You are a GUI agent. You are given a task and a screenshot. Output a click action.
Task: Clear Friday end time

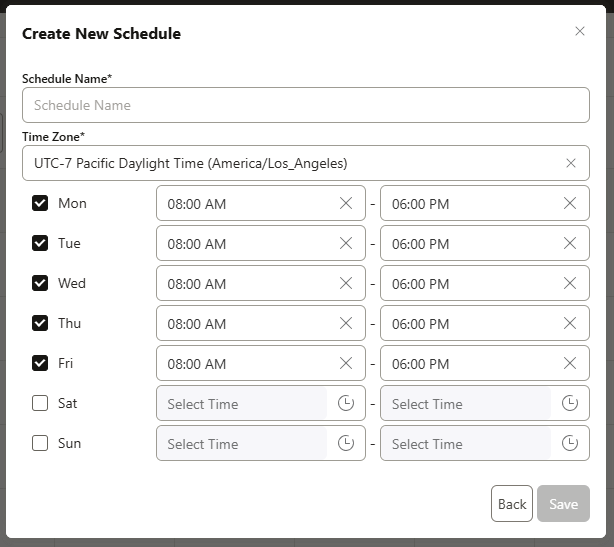[x=570, y=363]
